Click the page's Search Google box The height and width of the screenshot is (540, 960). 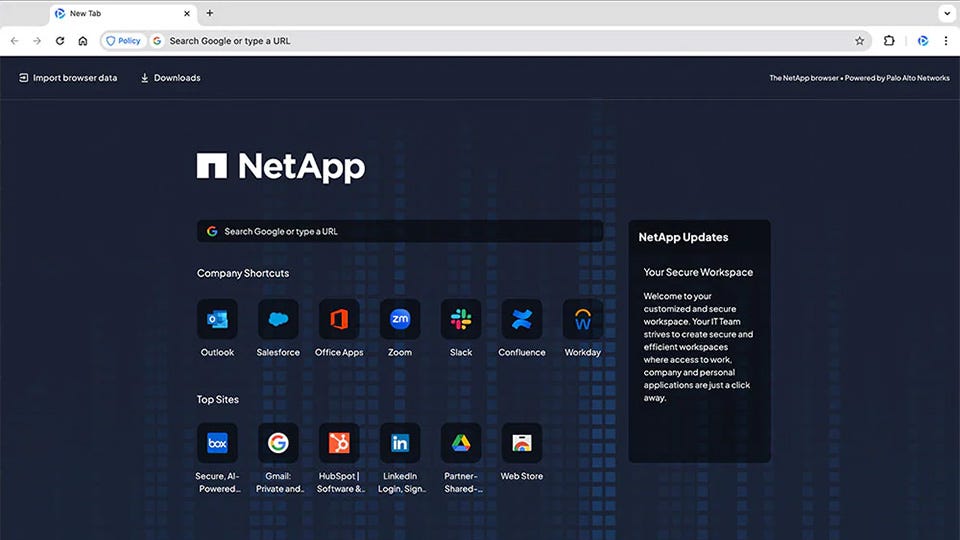pyautogui.click(x=400, y=231)
